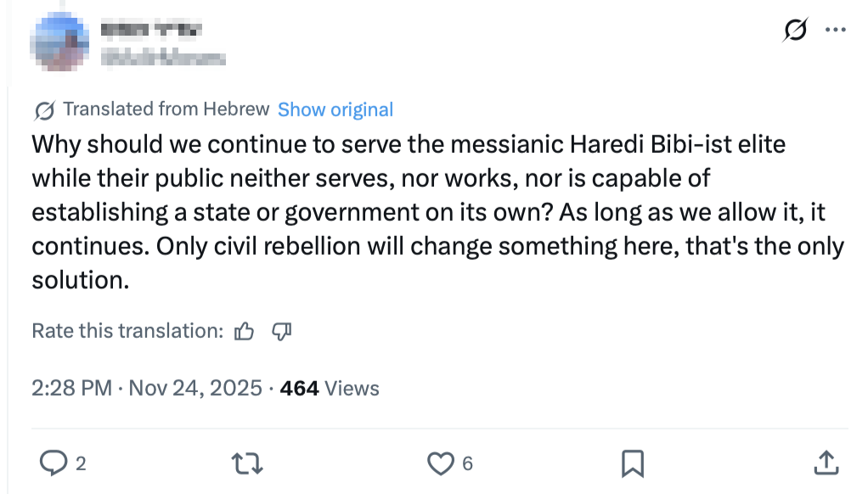868x494 pixels.
Task: Click the "Translated from Hebrew" label
Action: point(166,109)
